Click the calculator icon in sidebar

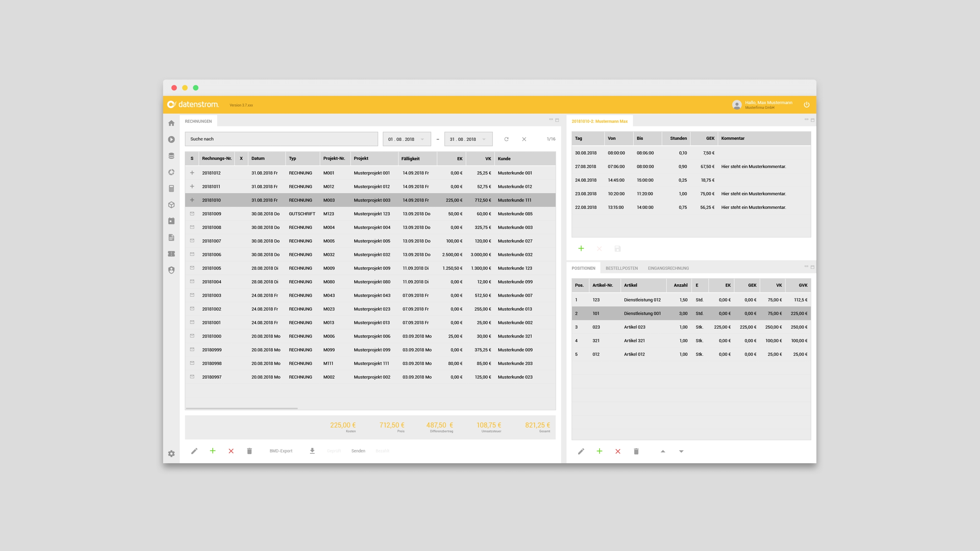tap(171, 189)
